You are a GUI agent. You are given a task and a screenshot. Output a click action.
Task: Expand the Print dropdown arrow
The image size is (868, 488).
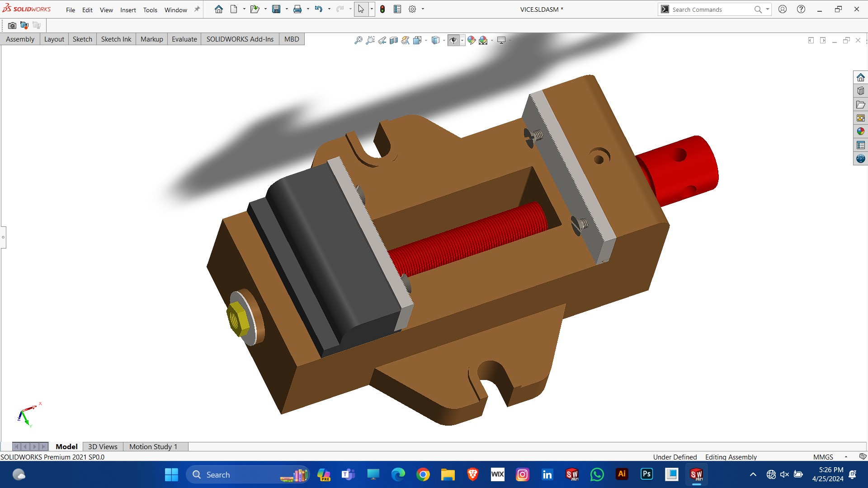[x=308, y=9]
